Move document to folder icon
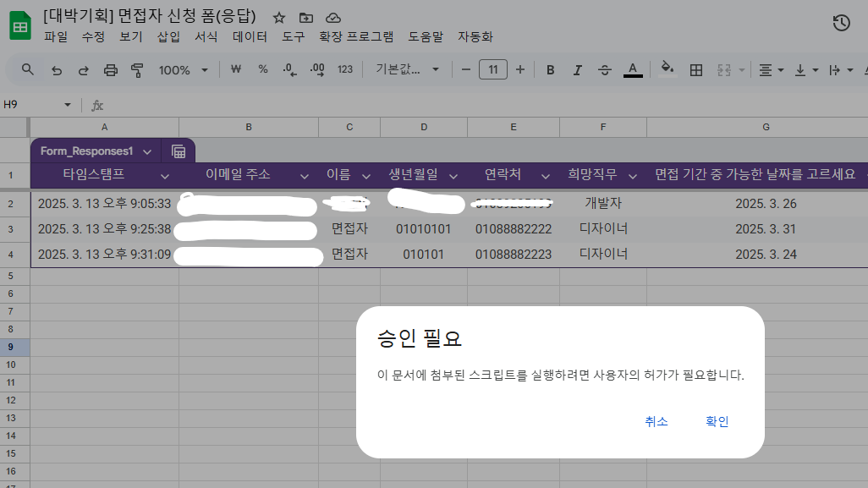Image resolution: width=868 pixels, height=488 pixels. (x=306, y=18)
